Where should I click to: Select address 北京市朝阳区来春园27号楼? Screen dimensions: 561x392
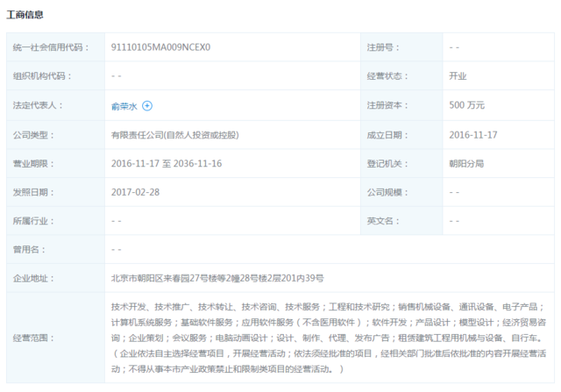click(x=217, y=278)
